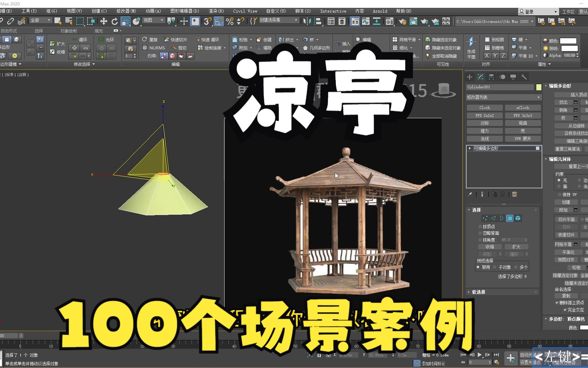Toggle 3D Snaps icon
Screen dimensions: 588x368
coord(208,21)
